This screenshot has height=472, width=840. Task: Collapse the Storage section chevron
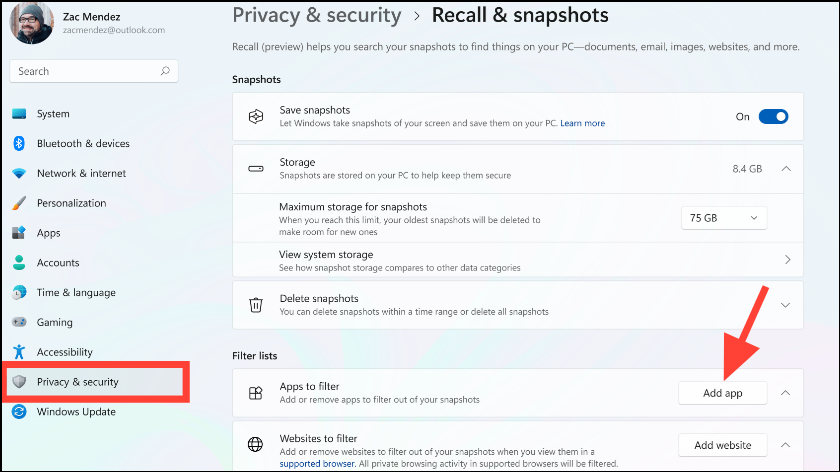click(787, 169)
